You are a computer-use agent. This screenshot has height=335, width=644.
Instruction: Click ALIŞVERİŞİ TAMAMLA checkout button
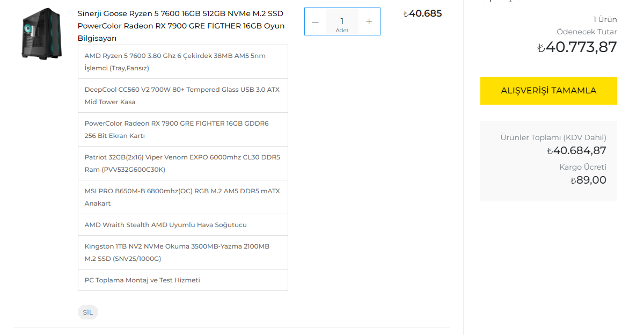pos(548,91)
